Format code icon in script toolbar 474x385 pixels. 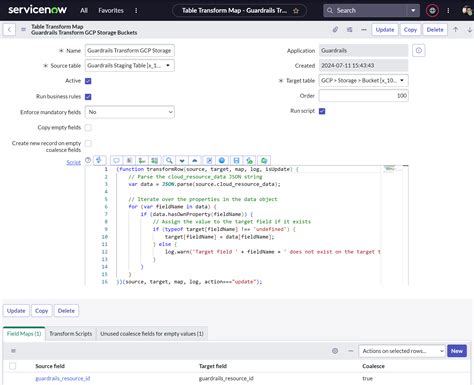coord(129,161)
